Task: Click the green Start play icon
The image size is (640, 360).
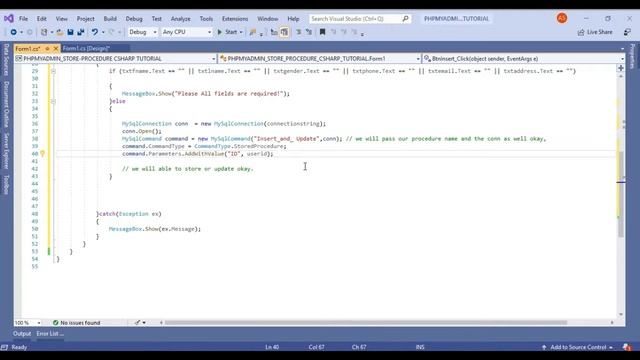Action: [x=220, y=32]
